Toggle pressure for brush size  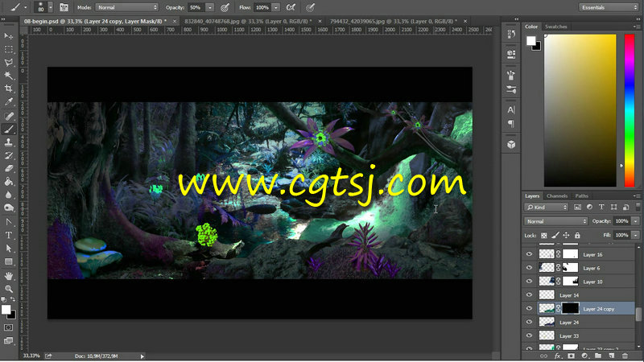(311, 7)
